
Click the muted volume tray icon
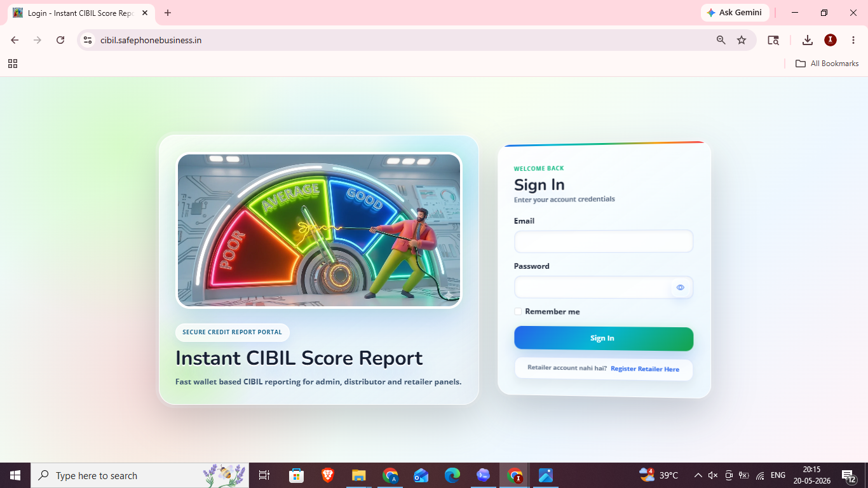[x=713, y=475]
